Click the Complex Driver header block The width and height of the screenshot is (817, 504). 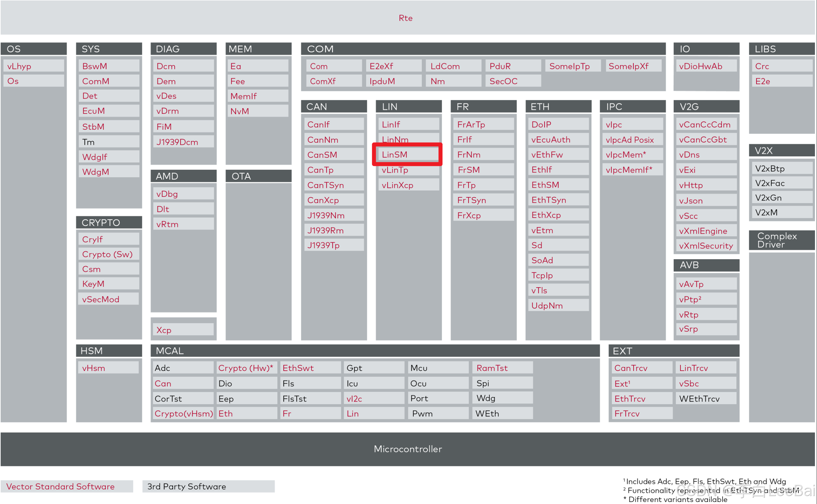tap(782, 240)
